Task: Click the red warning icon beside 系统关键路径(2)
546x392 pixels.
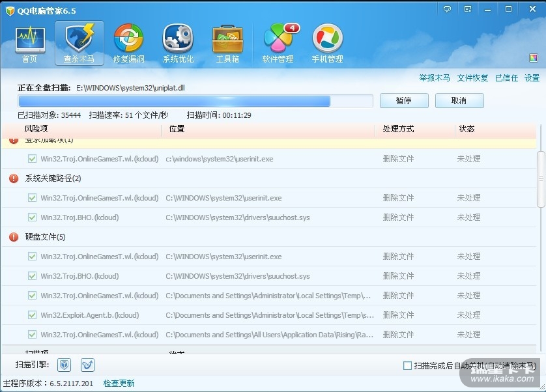Action: 14,178
